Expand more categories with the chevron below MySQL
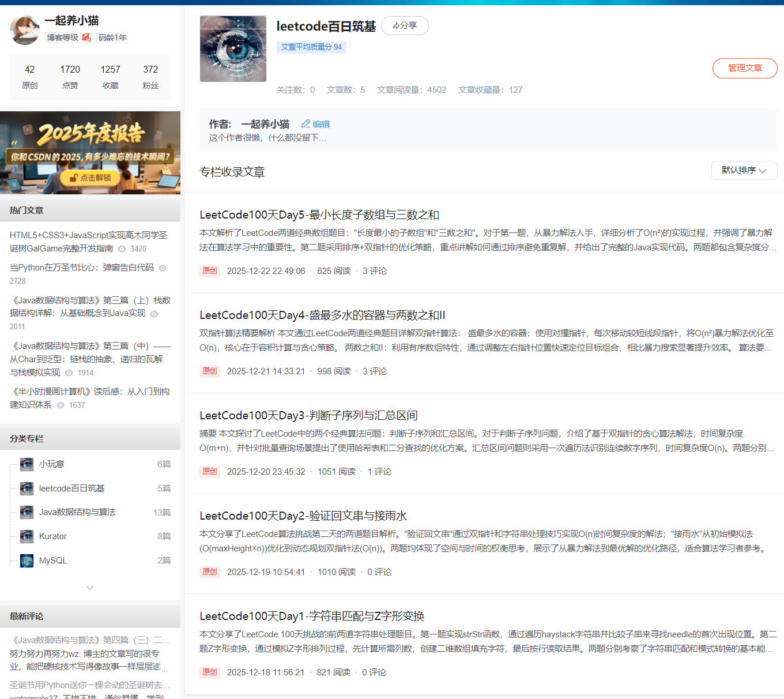The width and height of the screenshot is (784, 699). click(x=90, y=587)
